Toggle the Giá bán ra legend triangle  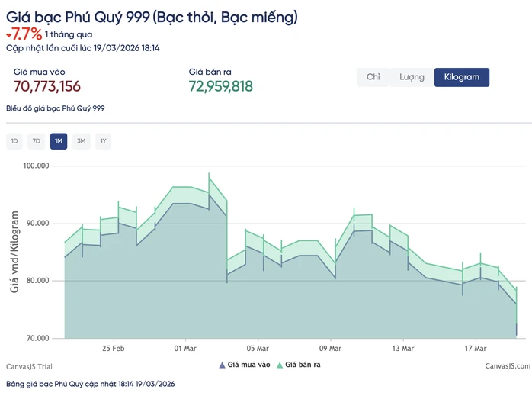tap(280, 365)
